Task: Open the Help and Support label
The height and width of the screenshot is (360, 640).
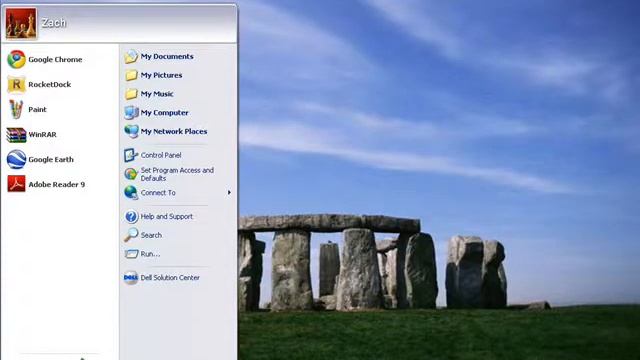Action: [167, 216]
